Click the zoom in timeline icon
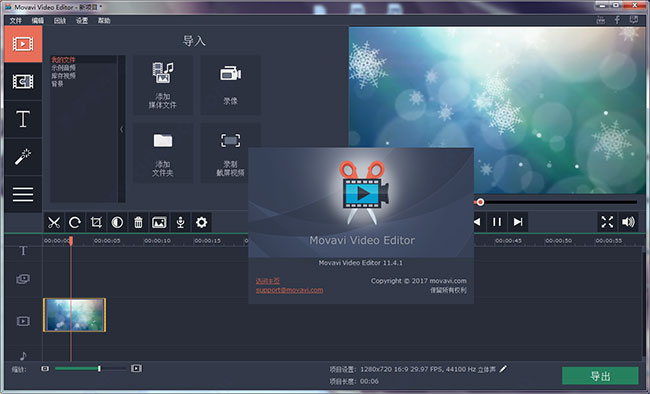The image size is (650, 394). [136, 369]
